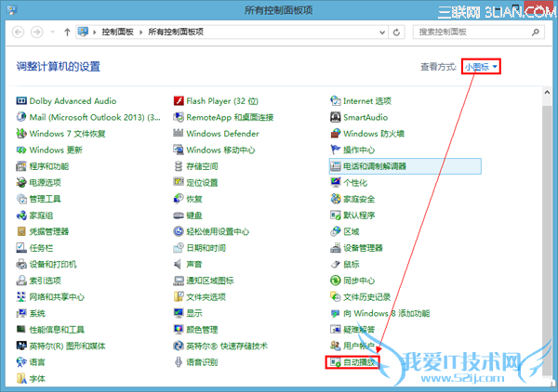Click the Mail (Microsoft Outlook 2013) icon
558x392 pixels.
tap(21, 117)
